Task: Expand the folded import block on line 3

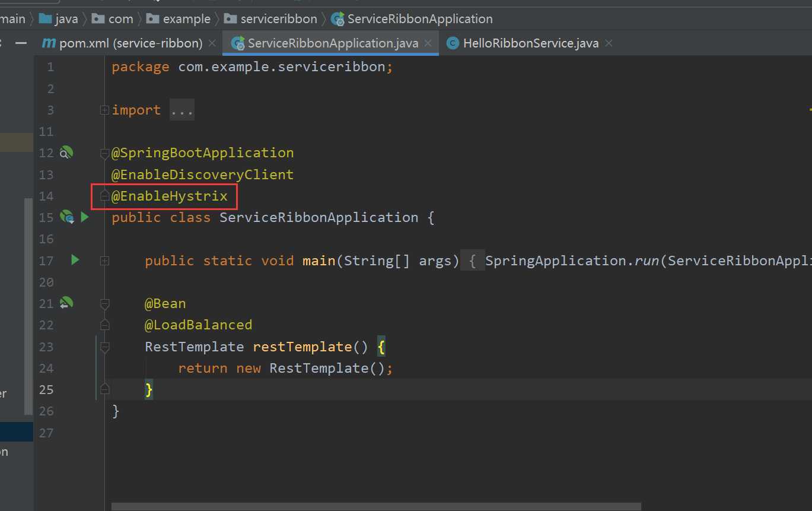Action: pos(104,110)
